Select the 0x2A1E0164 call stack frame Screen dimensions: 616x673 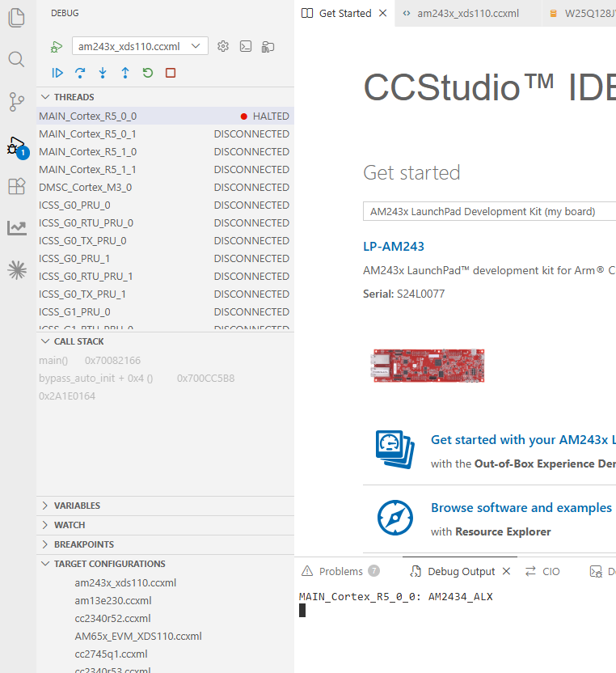pyautogui.click(x=165, y=396)
